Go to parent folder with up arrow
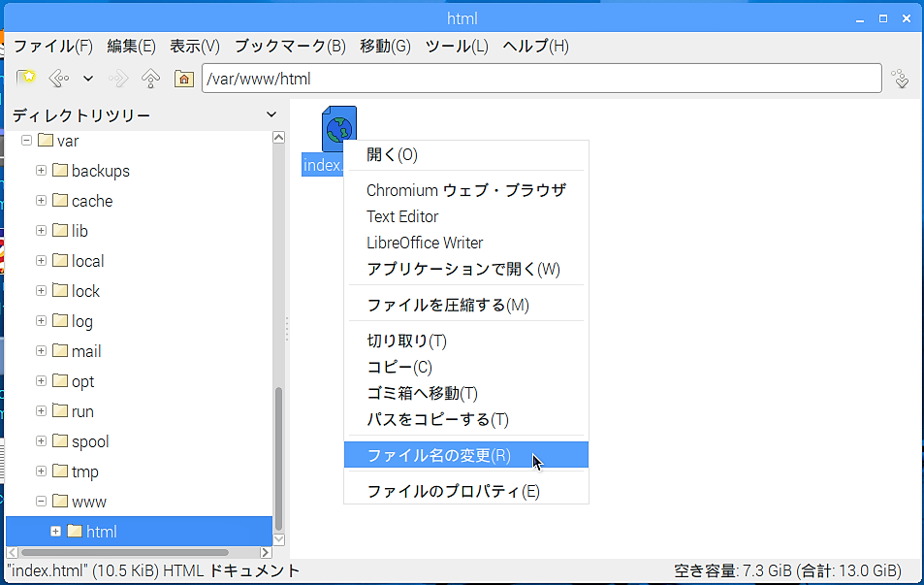The height and width of the screenshot is (585, 924). 151,78
